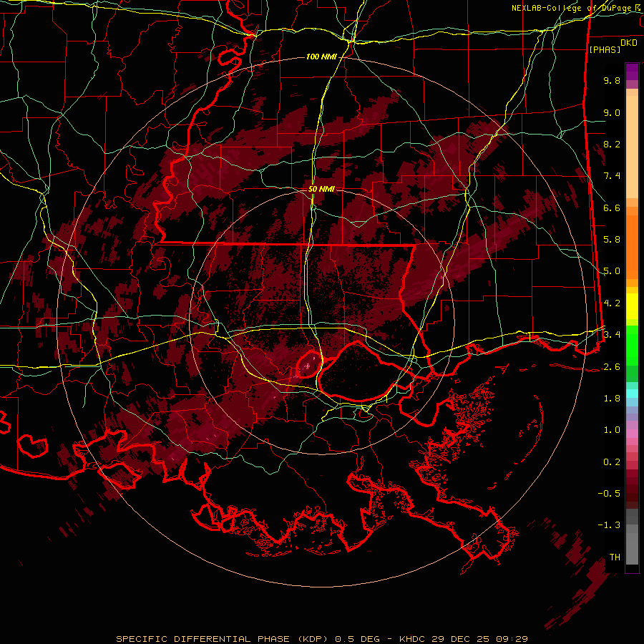This screenshot has height=644, width=644.
Task: Click the 50 NMI range ring label
Action: click(x=321, y=189)
